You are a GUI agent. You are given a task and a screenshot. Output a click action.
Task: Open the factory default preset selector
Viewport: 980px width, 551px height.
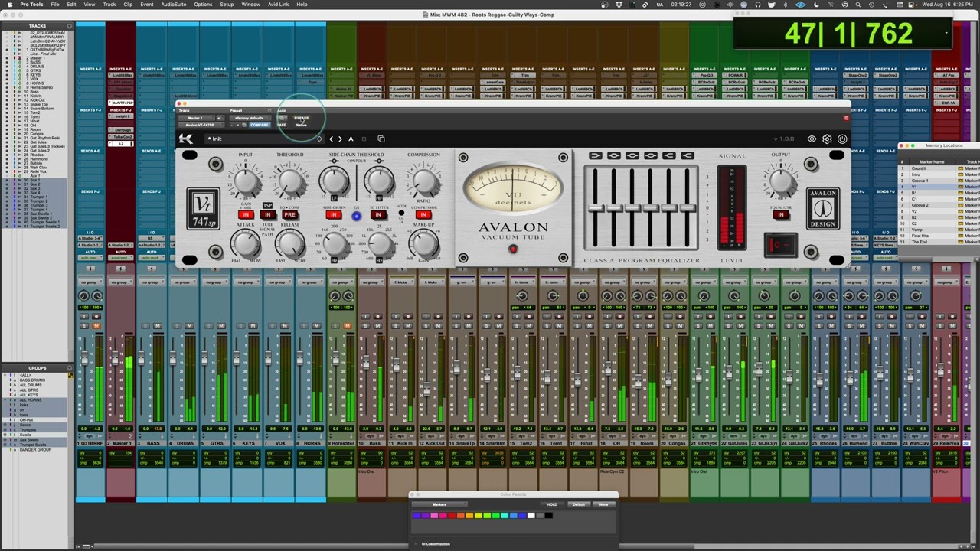(250, 118)
